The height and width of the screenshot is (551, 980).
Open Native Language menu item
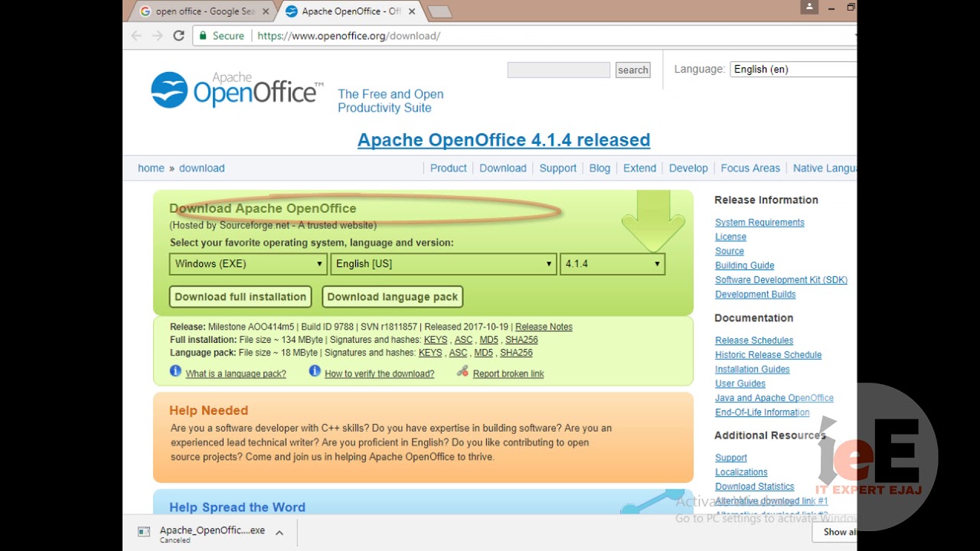tap(825, 168)
